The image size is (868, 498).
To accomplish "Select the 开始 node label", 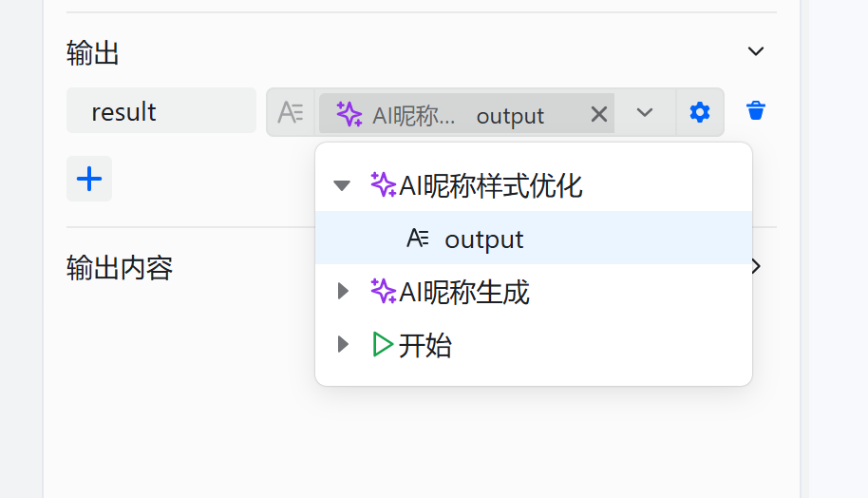I will pos(425,345).
